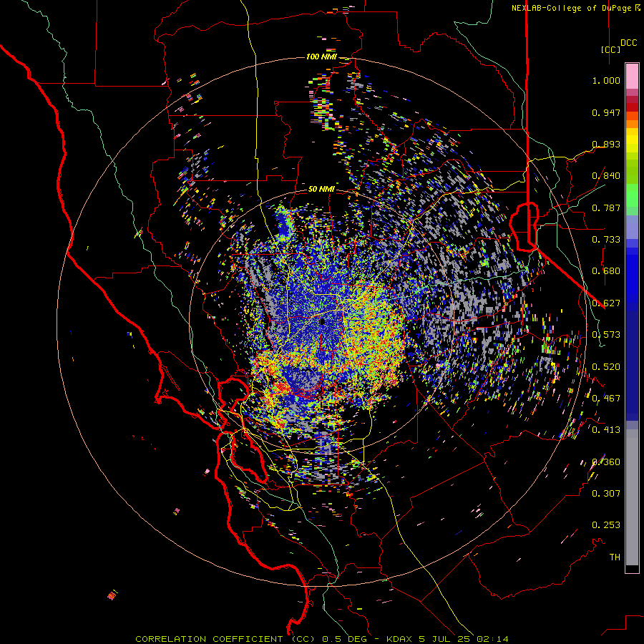Click the 0.307 scale value
Screen dimensions: 644x644
pyautogui.click(x=606, y=494)
